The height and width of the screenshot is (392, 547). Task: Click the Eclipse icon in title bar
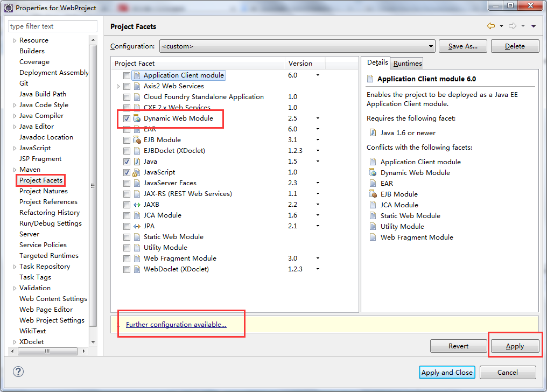9,8
